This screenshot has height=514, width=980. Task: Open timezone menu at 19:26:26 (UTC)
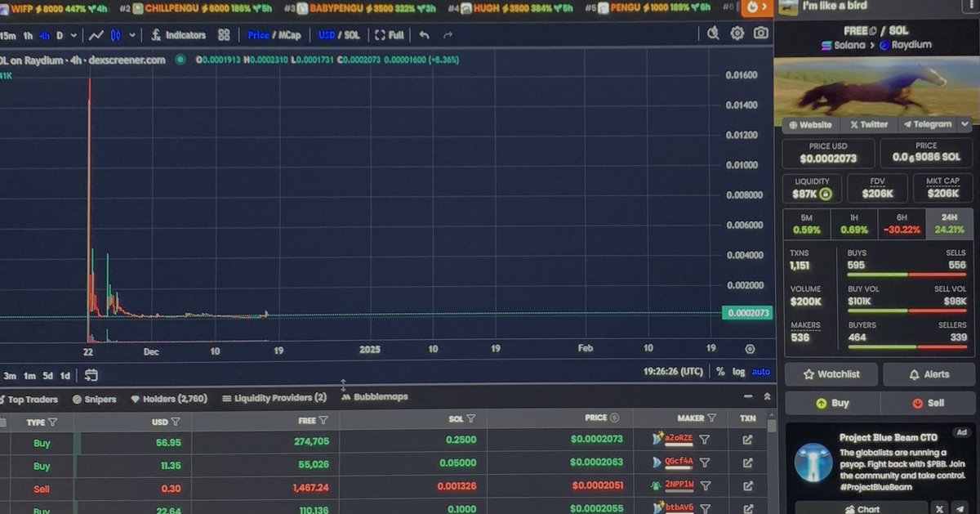click(x=673, y=371)
